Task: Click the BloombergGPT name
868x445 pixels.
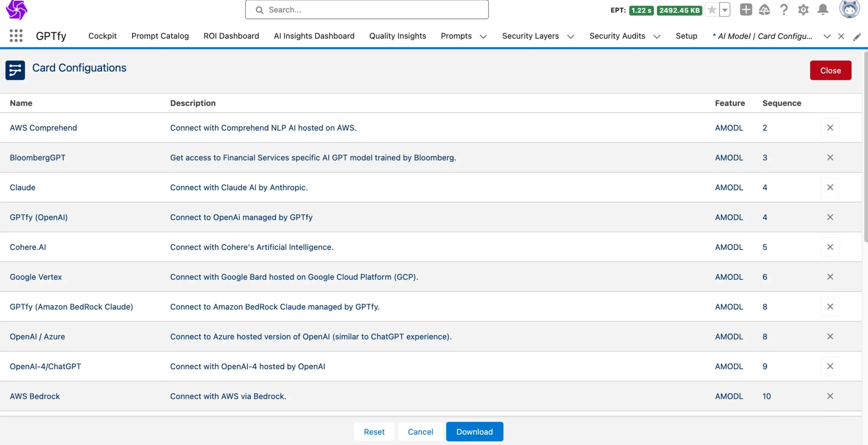Action: coord(38,158)
